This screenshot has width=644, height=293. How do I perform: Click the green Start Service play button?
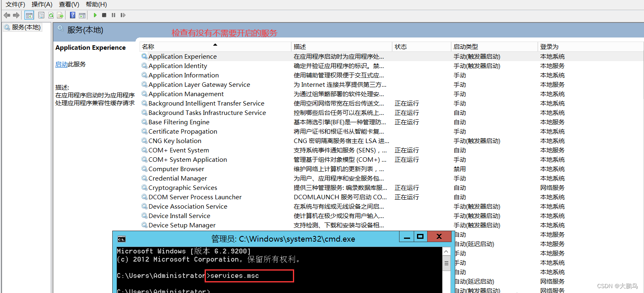(x=95, y=15)
